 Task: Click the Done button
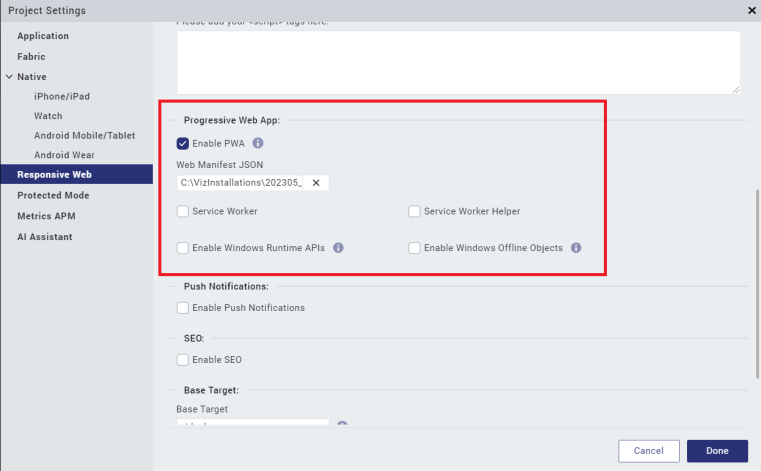(717, 451)
